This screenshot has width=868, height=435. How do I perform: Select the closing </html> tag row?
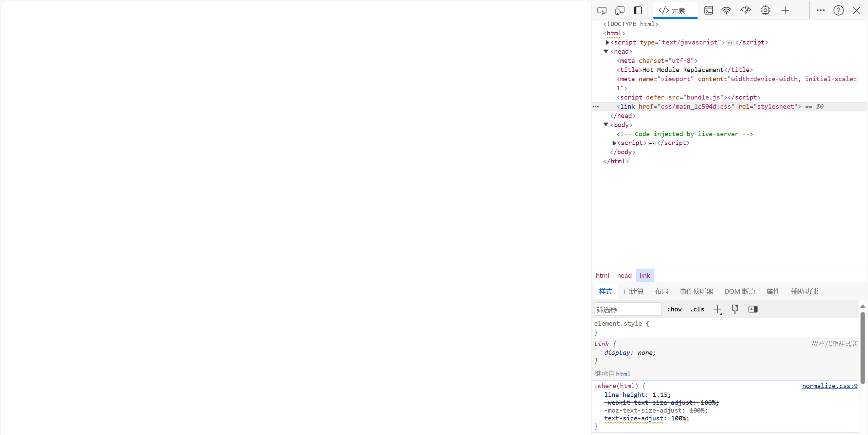click(616, 161)
